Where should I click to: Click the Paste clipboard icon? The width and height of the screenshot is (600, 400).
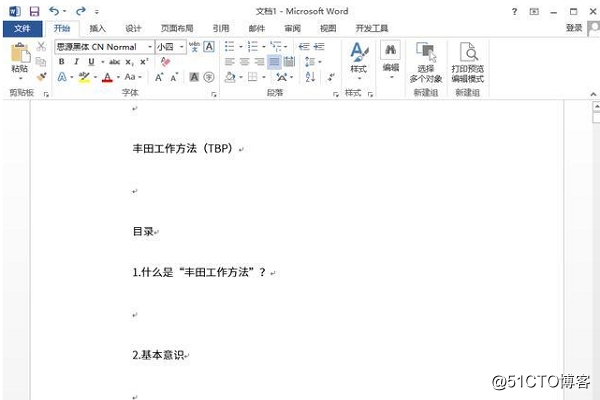pos(20,53)
